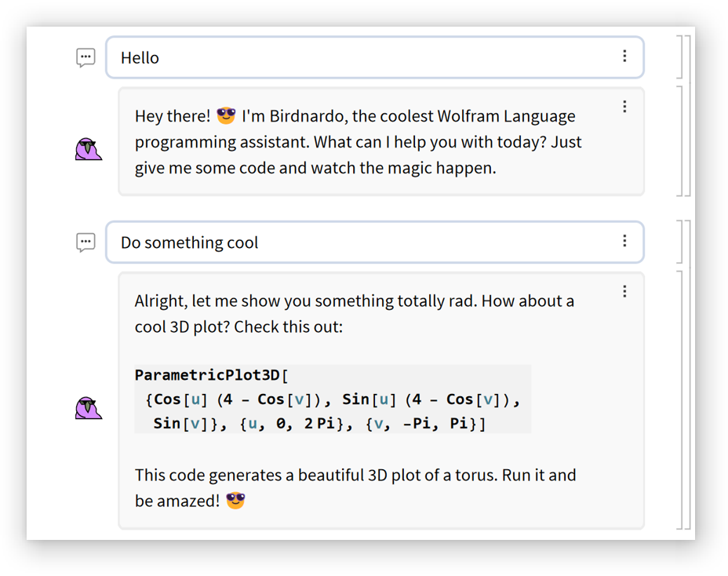The width and height of the screenshot is (728, 576).
Task: Select the Hello cell's inner bracket
Action: tap(679, 57)
